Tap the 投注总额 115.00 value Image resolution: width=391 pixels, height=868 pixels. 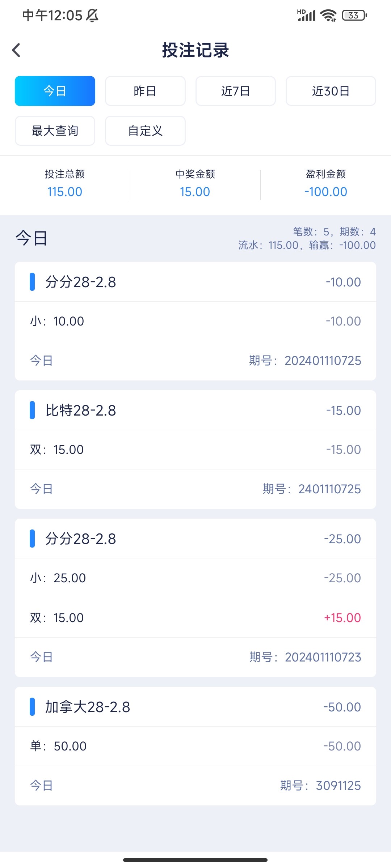point(65,192)
